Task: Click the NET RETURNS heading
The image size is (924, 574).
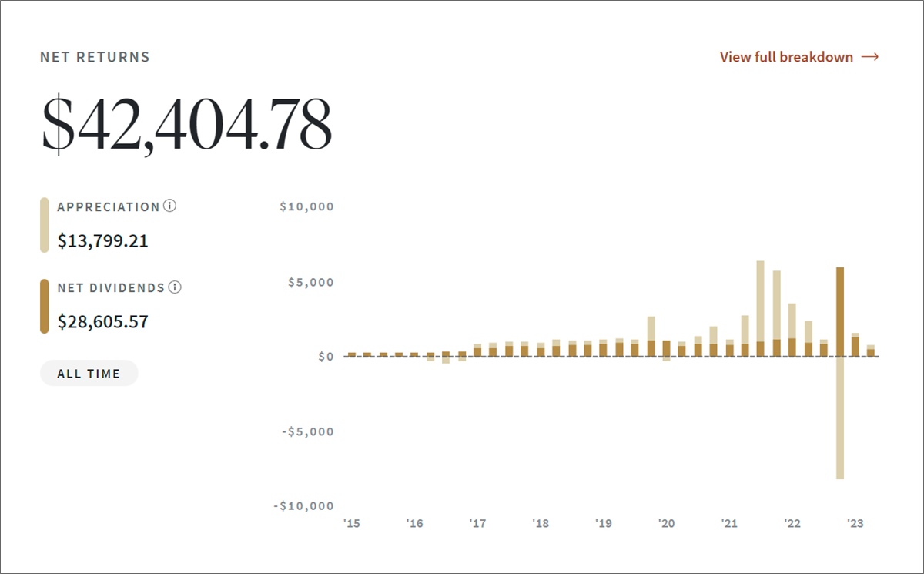Action: 95,57
